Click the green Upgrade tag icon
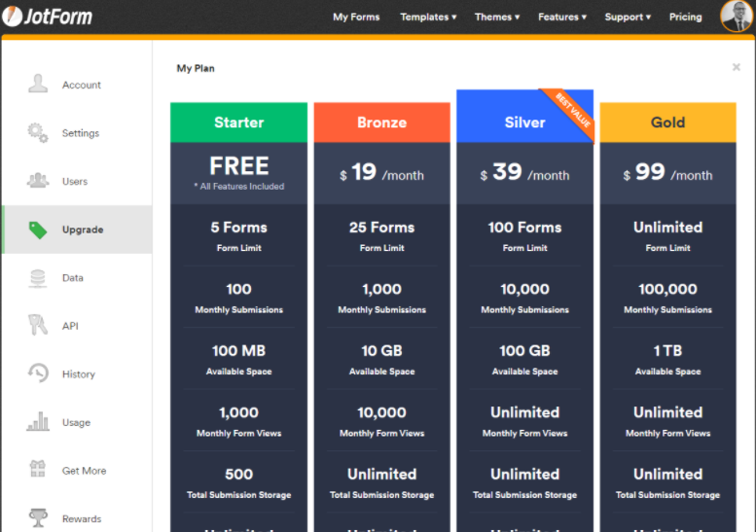This screenshot has height=532, width=756. 38,230
